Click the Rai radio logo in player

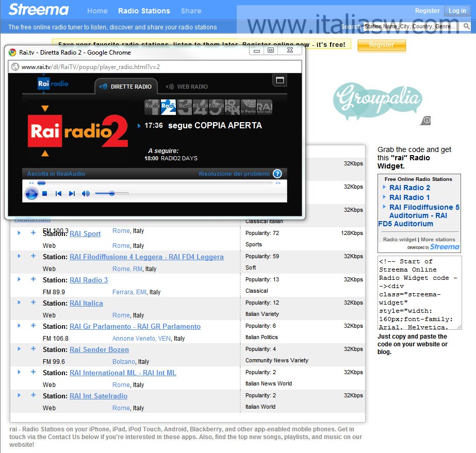coord(53,83)
